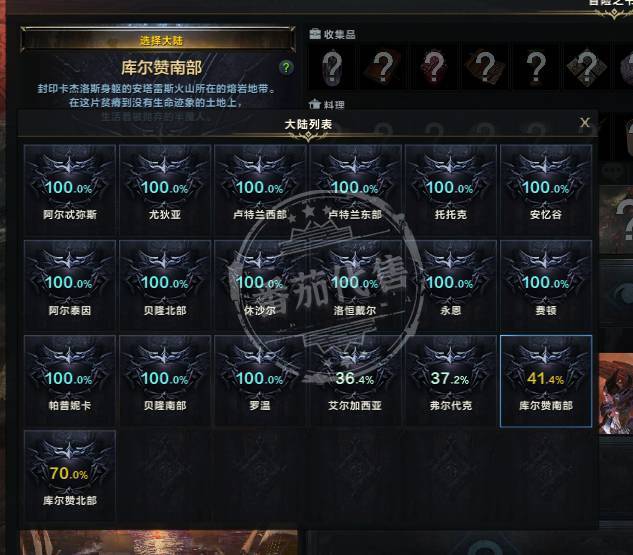Choose 弗尔代克 at 37.2% progress
The height and width of the screenshot is (555, 633).
point(451,380)
